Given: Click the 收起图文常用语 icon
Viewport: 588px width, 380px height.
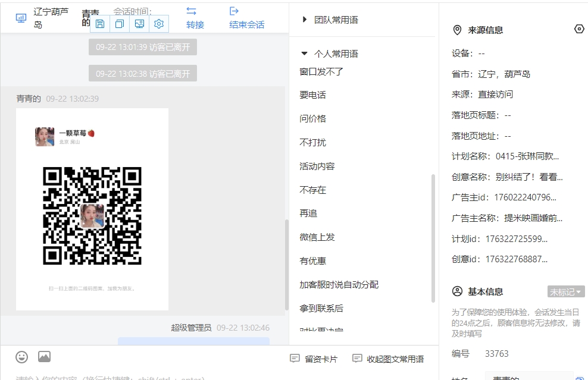Looking at the screenshot, I should coord(357,359).
